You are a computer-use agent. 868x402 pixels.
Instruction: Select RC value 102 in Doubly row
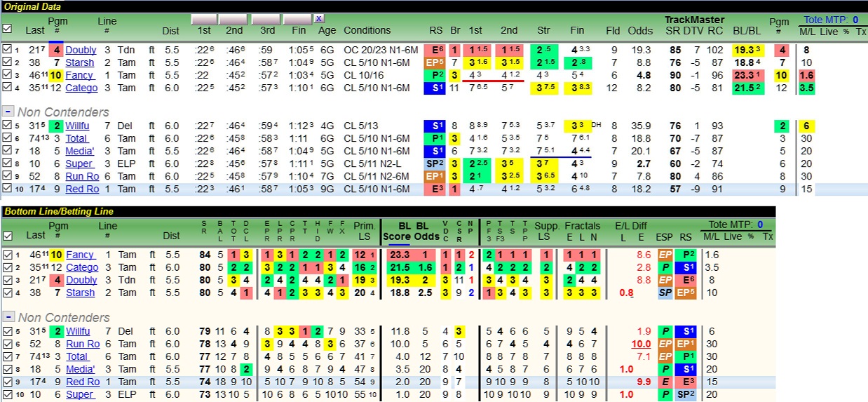pos(714,50)
